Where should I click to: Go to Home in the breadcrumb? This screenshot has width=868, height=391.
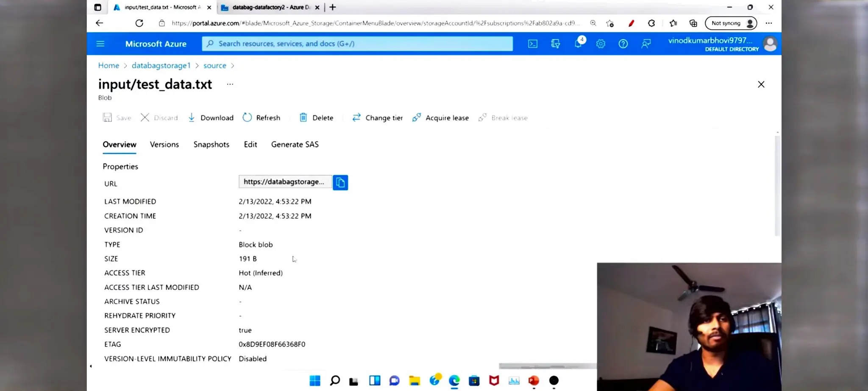coord(108,65)
